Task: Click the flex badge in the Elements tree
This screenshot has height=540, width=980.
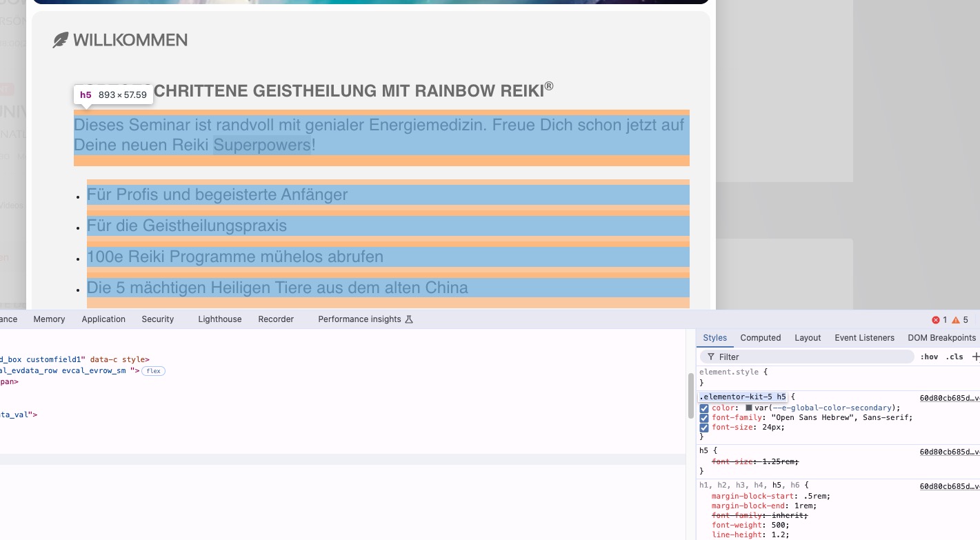Action: point(153,371)
